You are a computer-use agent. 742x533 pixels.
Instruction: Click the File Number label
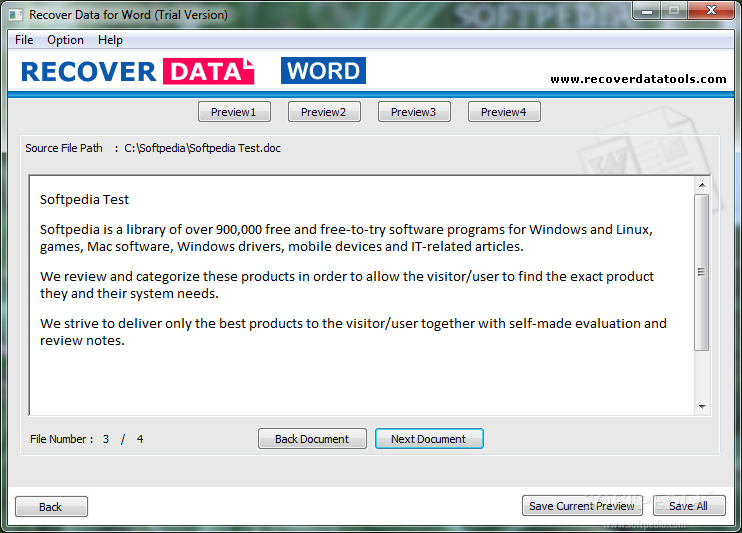coord(62,439)
